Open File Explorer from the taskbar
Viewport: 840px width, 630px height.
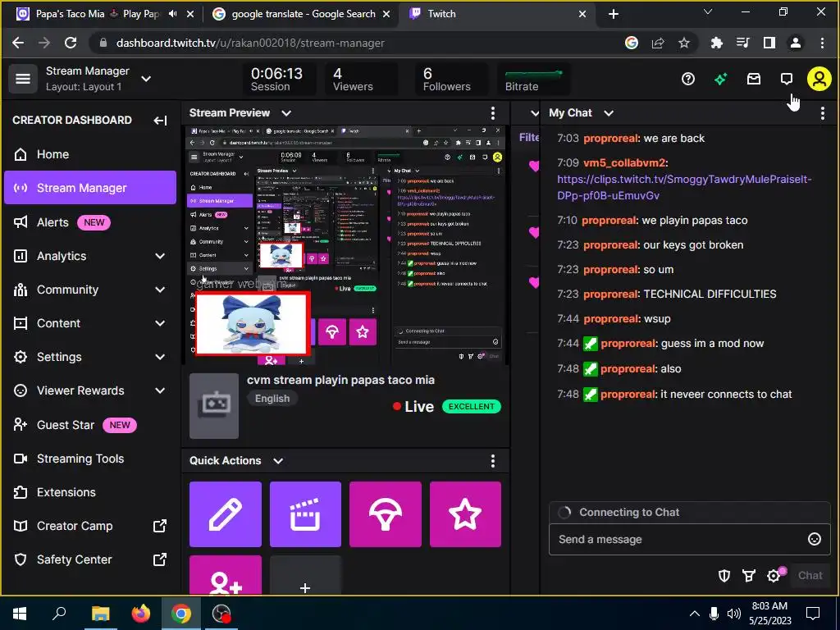point(100,613)
